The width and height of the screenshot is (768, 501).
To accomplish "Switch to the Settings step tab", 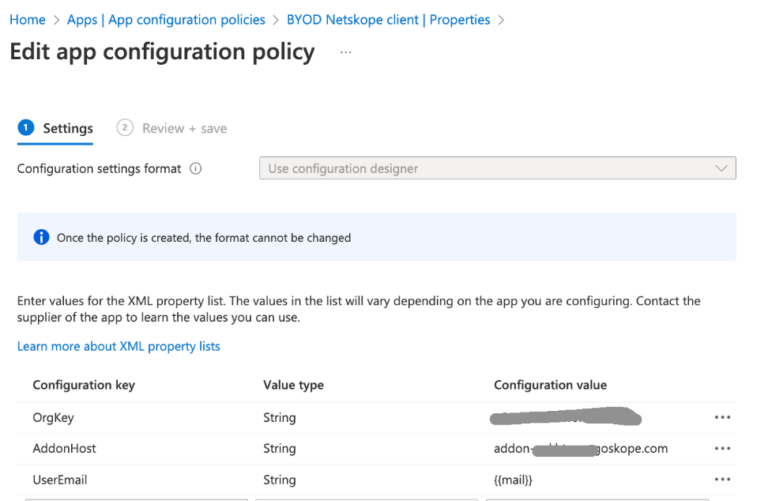I will [x=56, y=128].
